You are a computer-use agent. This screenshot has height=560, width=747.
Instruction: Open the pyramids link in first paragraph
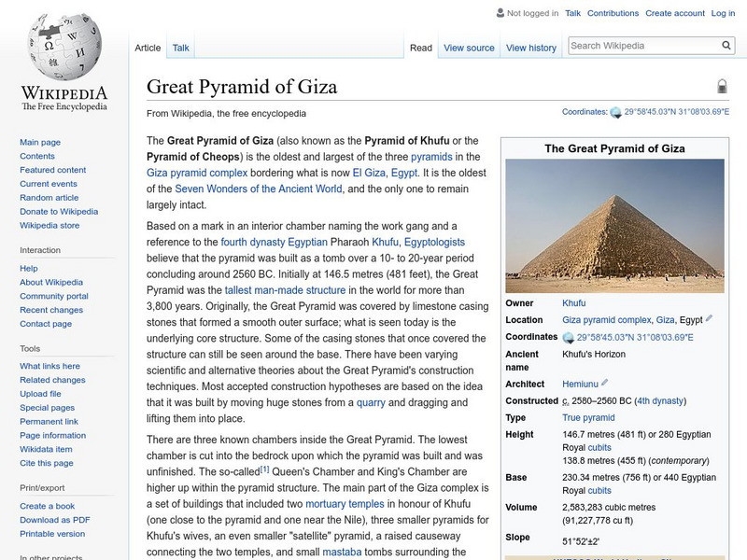click(431, 157)
